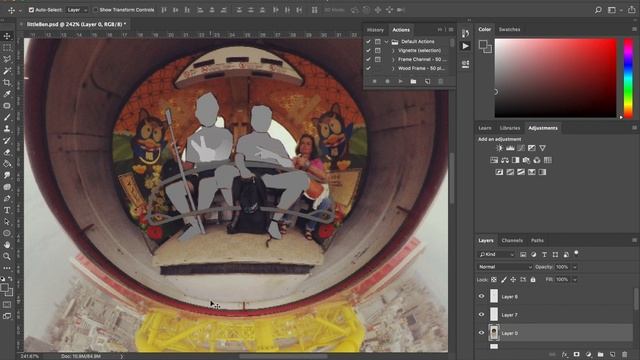Expand the Frame Channel action
Viewport: 640px width, 360px height.
[393, 60]
